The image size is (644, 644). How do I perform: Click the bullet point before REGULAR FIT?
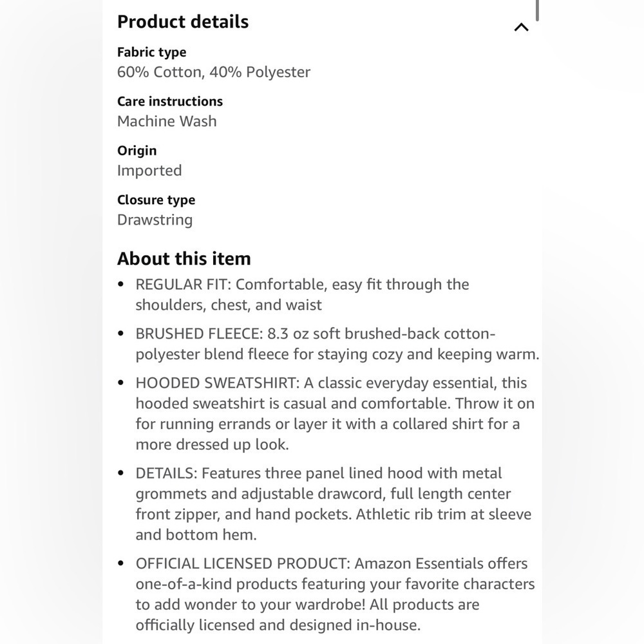[x=120, y=284]
